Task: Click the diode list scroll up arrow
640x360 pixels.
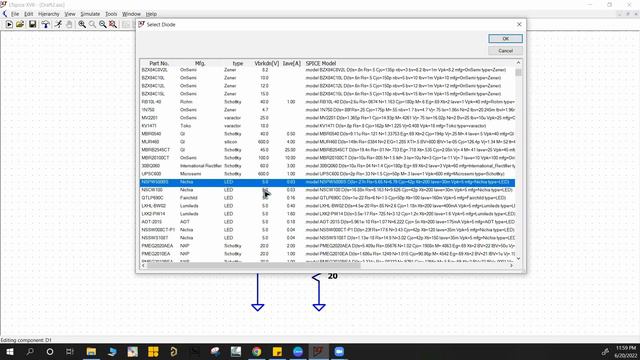Action: coord(518,62)
